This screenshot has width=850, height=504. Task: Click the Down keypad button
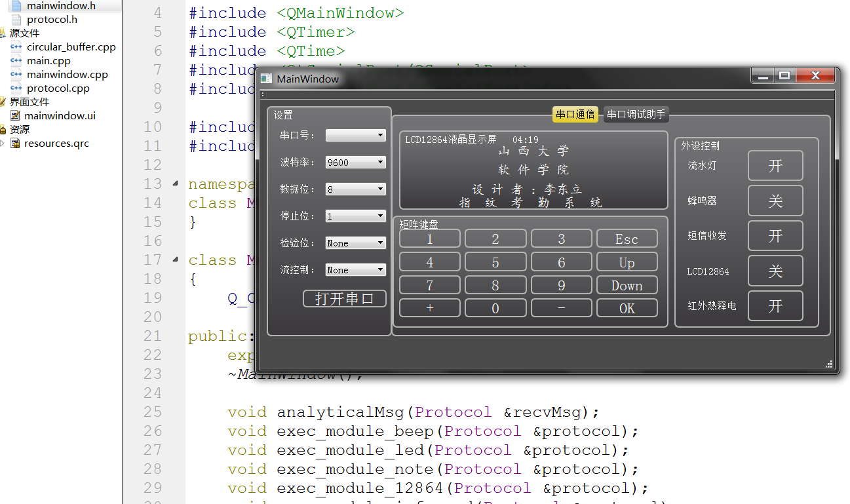(627, 285)
